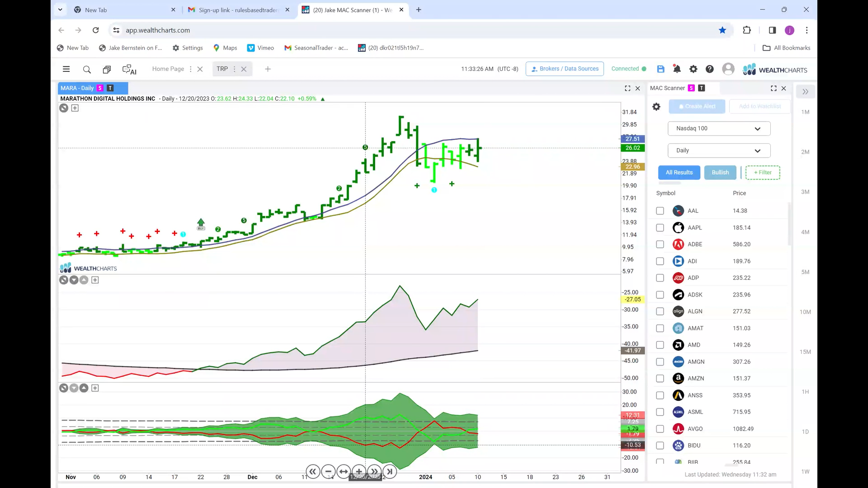Add an indicator to the bottom pane
The image size is (868, 488).
[x=95, y=388]
